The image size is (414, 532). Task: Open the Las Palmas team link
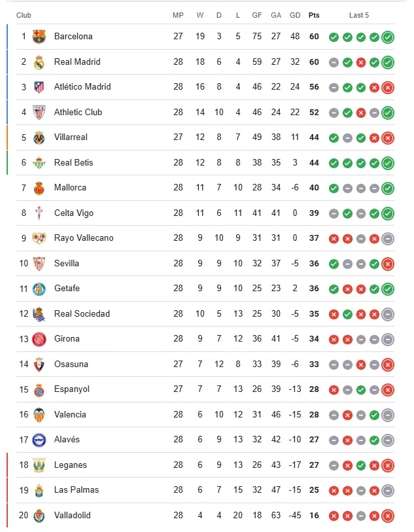click(x=77, y=489)
